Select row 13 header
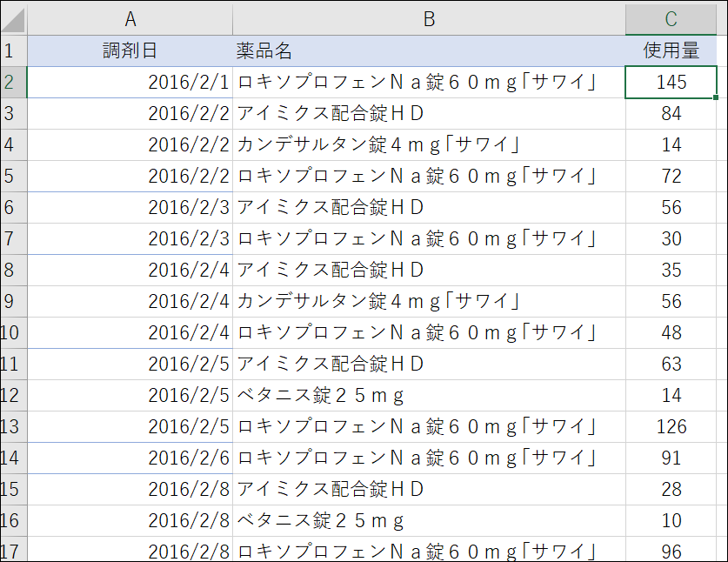This screenshot has height=562, width=728. click(13, 427)
